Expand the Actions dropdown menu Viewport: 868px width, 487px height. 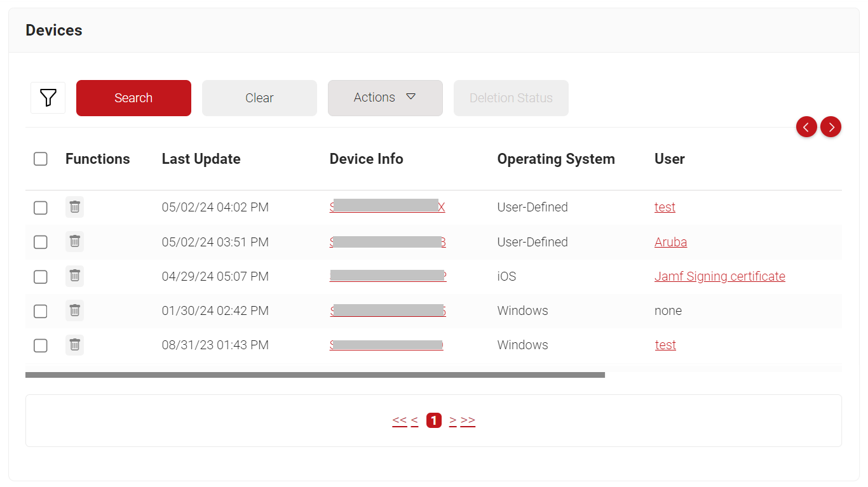(x=385, y=98)
